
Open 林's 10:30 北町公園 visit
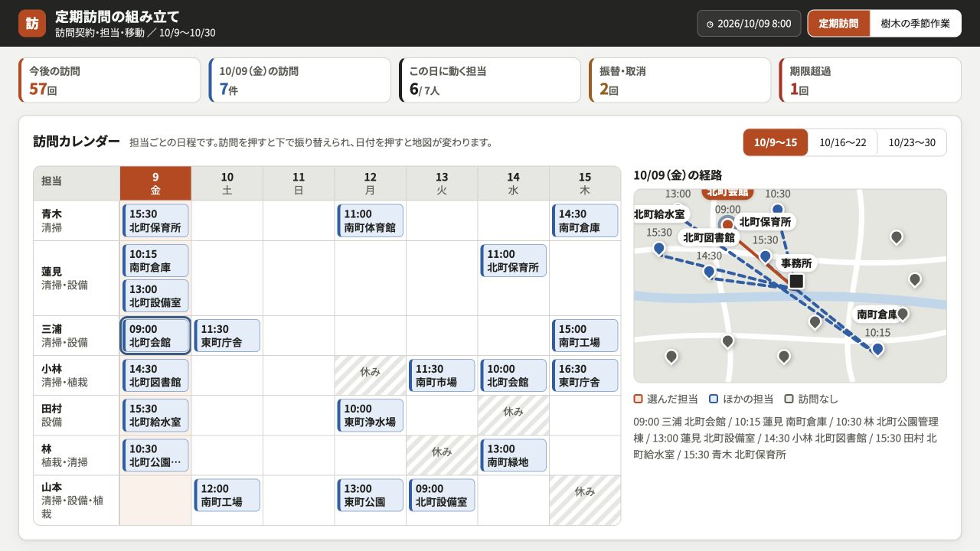click(x=155, y=455)
